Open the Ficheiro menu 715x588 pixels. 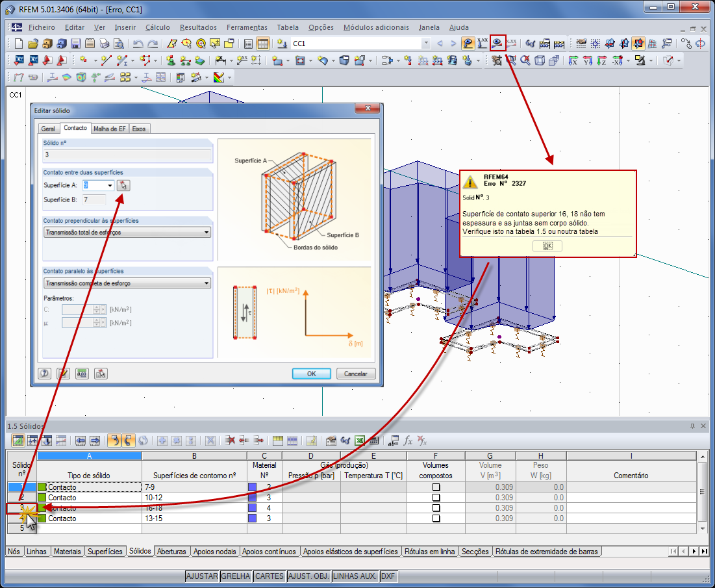[42, 27]
